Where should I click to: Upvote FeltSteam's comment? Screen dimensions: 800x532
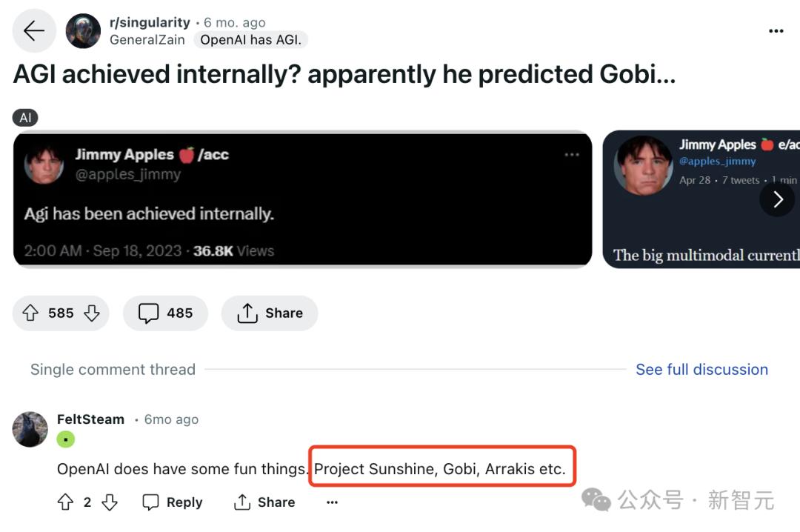(x=65, y=502)
